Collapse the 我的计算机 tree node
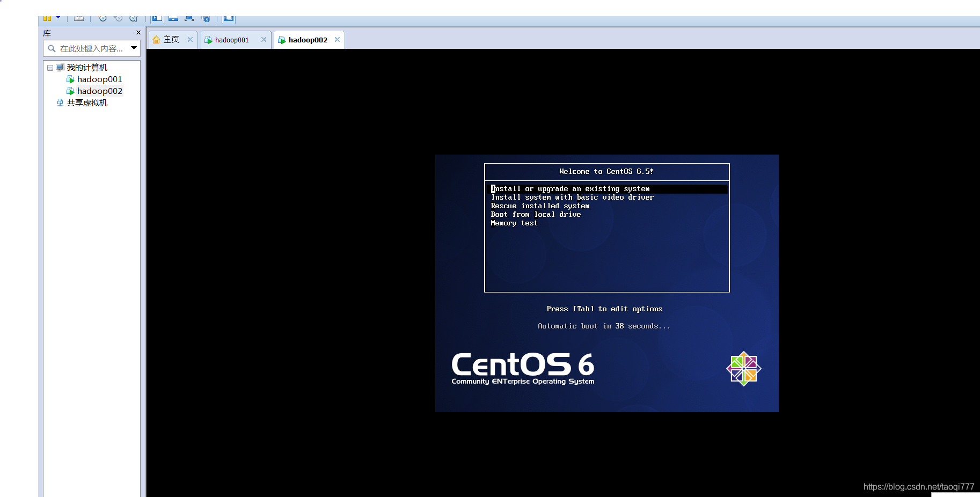 [50, 68]
